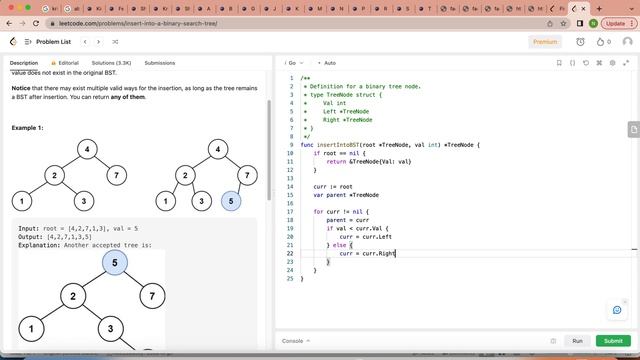Click the streak fire icon
The width and height of the screenshot is (640, 360).
click(600, 42)
